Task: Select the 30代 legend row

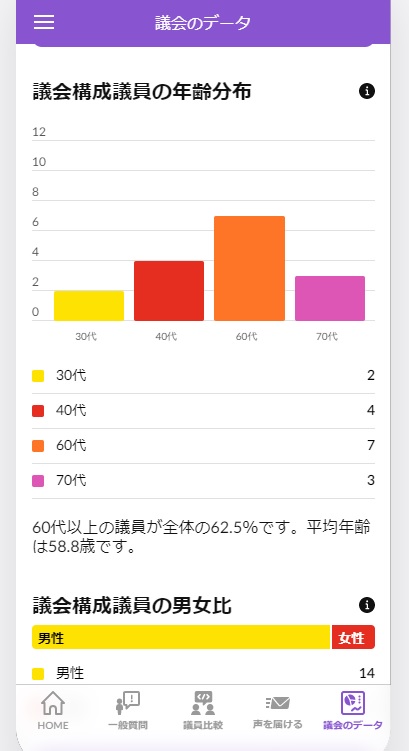Action: click(203, 376)
